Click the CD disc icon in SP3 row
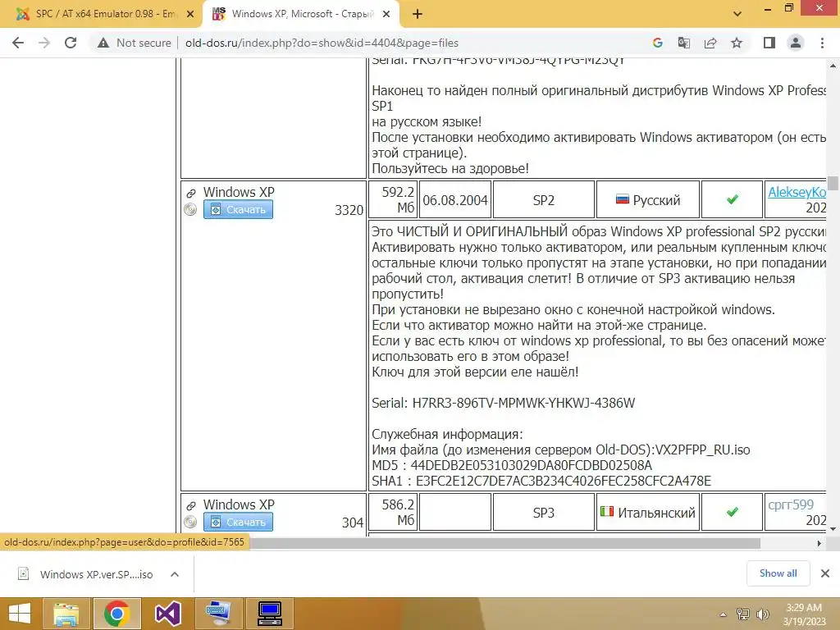 click(x=190, y=522)
